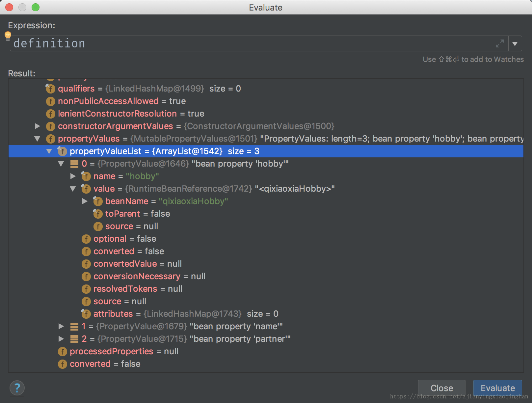The width and height of the screenshot is (532, 403).
Task: Click the field icon beside value RuntimeBeanReference
Action: (x=86, y=189)
